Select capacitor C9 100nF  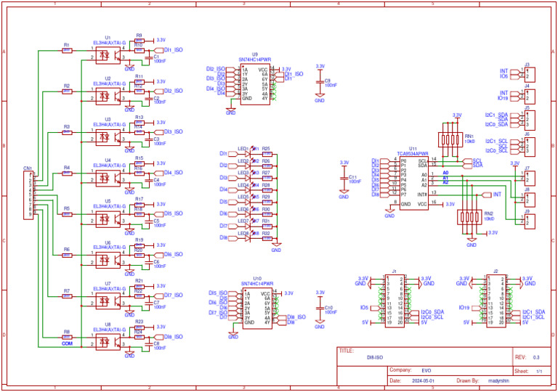click(x=320, y=82)
